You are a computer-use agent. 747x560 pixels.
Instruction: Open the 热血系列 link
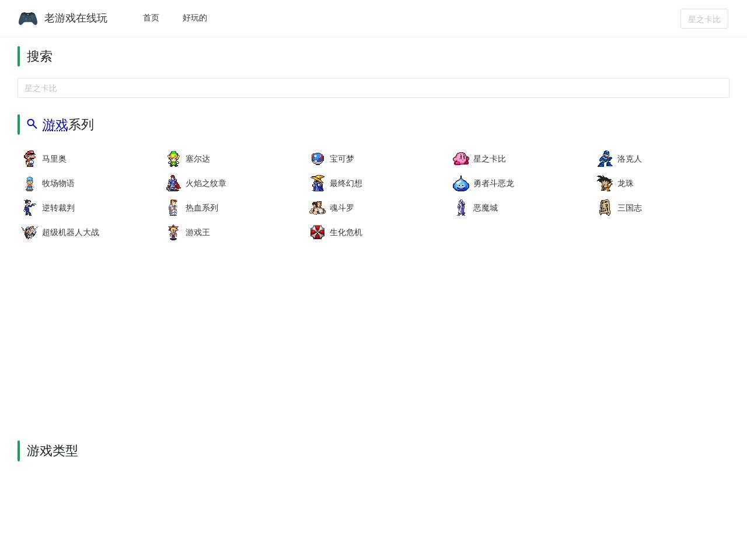tap(202, 208)
